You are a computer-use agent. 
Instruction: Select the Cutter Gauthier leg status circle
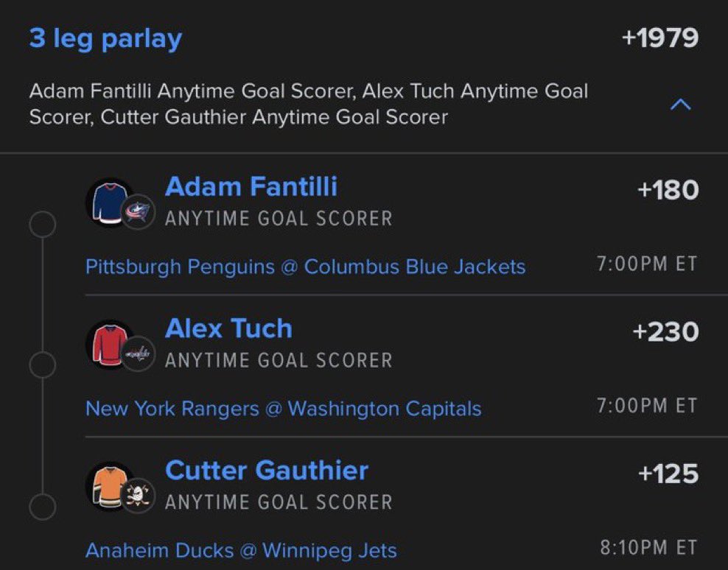point(43,507)
